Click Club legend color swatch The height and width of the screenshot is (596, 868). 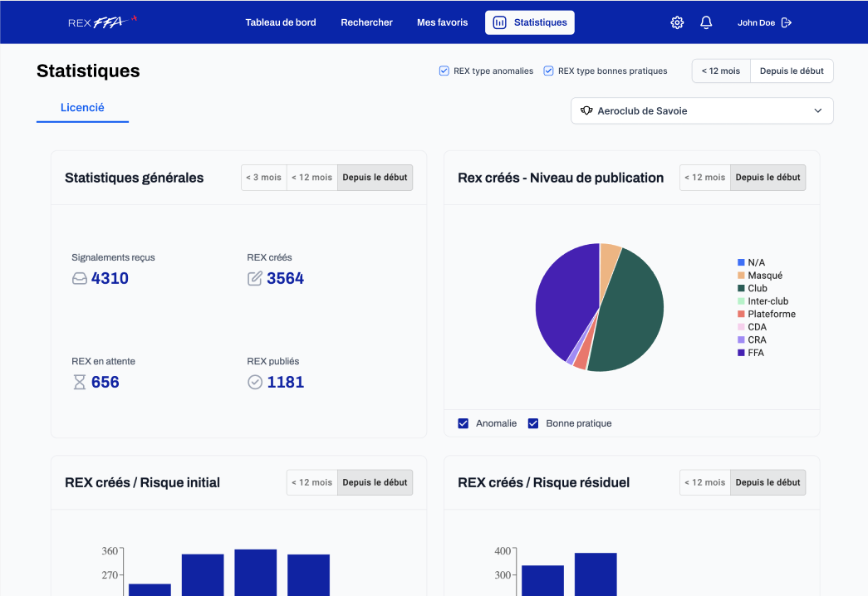(x=741, y=288)
